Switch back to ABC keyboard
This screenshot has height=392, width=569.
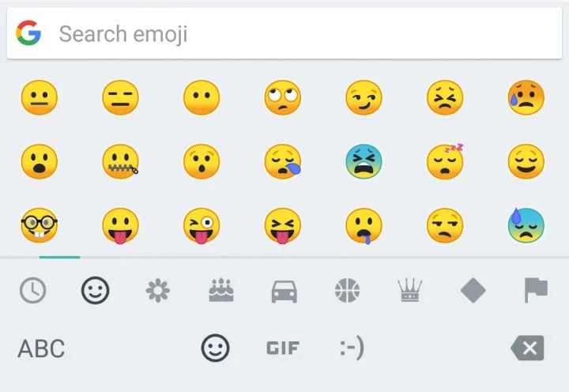[x=41, y=348]
